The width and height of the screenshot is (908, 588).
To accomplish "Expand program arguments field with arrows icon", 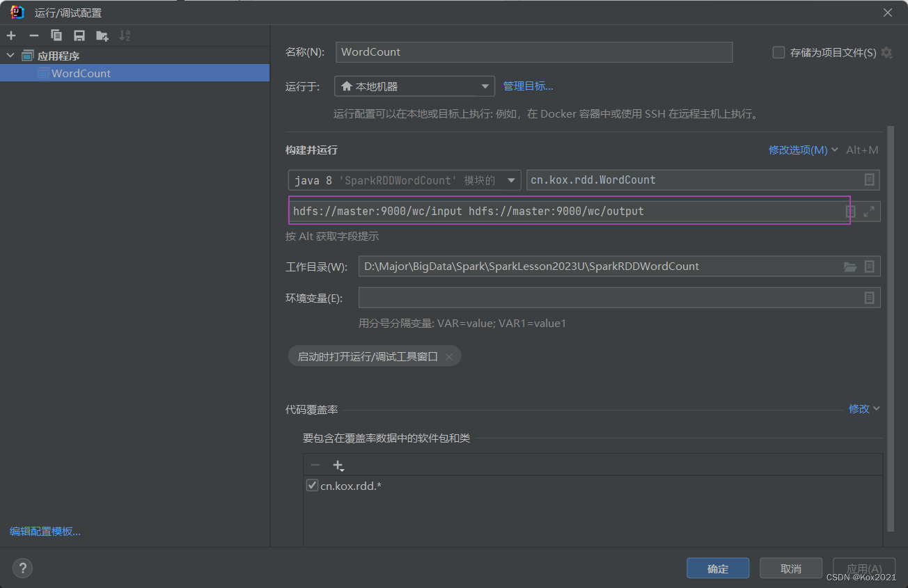I will point(869,212).
